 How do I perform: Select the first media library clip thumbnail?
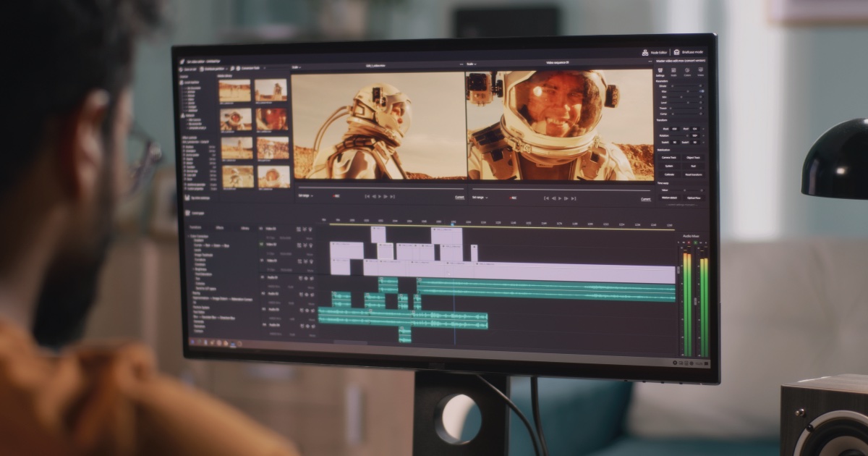(x=235, y=90)
